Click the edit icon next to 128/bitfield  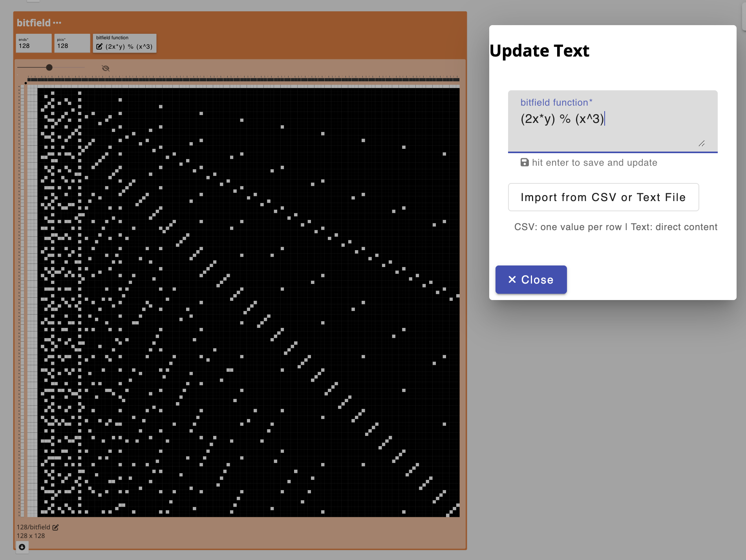pyautogui.click(x=55, y=527)
